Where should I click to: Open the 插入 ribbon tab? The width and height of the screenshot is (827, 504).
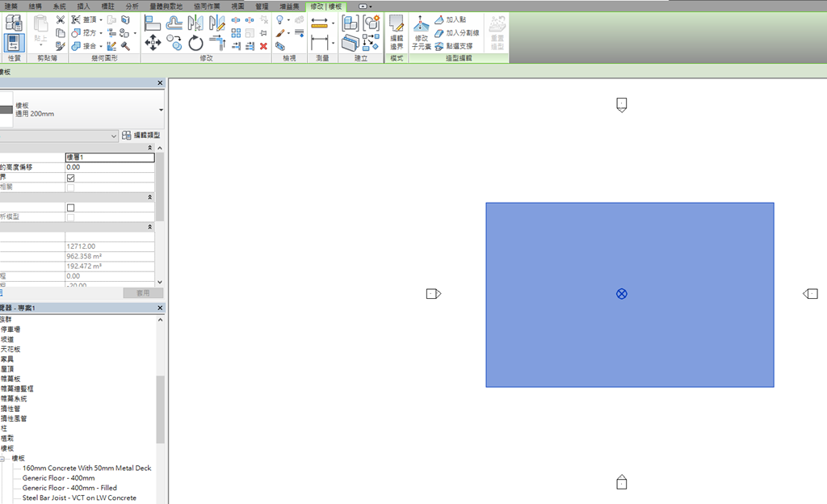83,6
